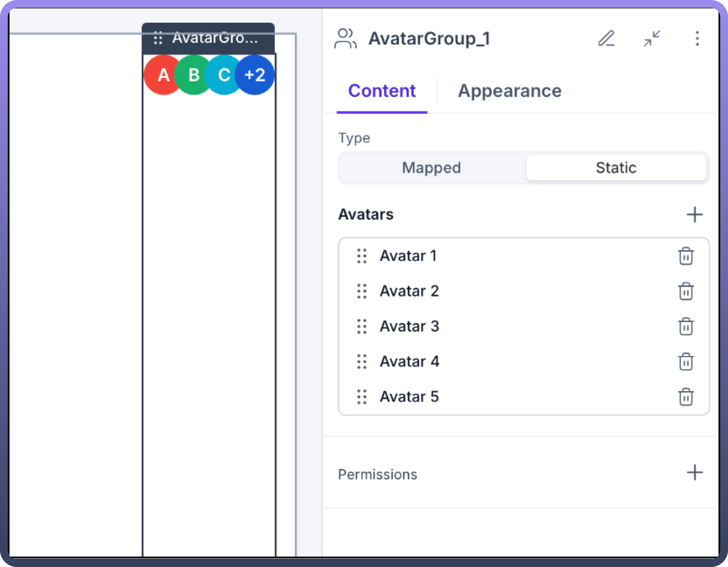The image size is (728, 567).
Task: Click the drag handle beside Avatar 4
Action: tap(362, 362)
